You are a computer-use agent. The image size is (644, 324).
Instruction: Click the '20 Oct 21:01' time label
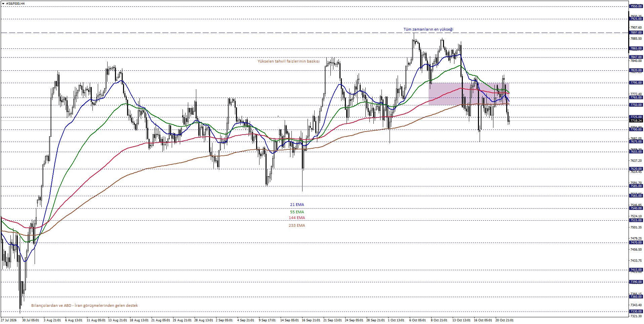coord(505,320)
